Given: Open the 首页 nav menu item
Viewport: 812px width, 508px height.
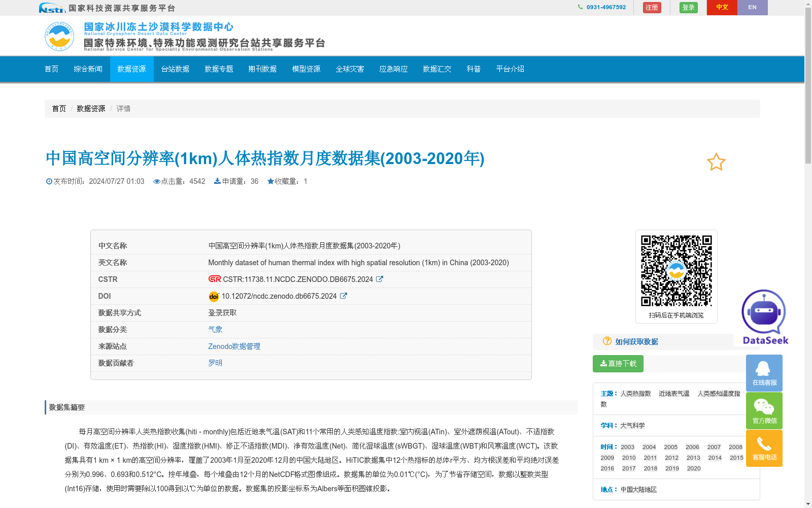Looking at the screenshot, I should pos(51,69).
